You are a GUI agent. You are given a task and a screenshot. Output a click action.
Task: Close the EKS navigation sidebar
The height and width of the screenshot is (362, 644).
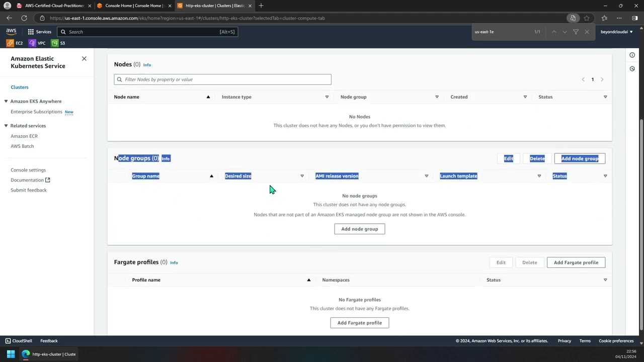(x=84, y=59)
